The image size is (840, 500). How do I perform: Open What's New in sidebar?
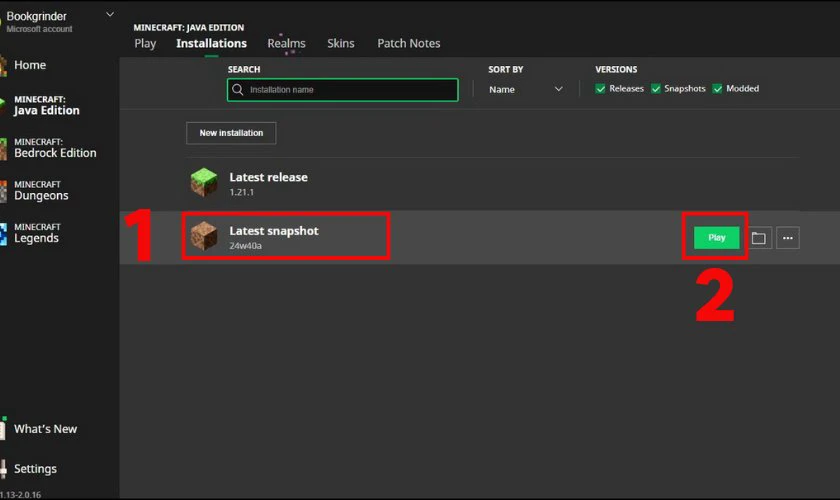click(46, 429)
